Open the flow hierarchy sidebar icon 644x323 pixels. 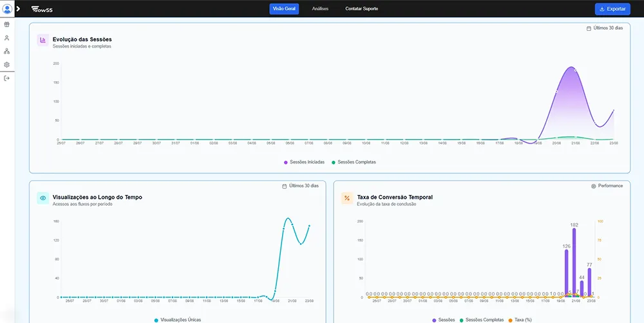coord(7,51)
